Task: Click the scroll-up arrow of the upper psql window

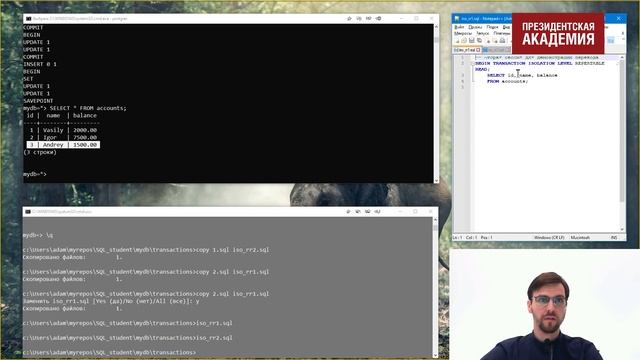Action: 436,27
